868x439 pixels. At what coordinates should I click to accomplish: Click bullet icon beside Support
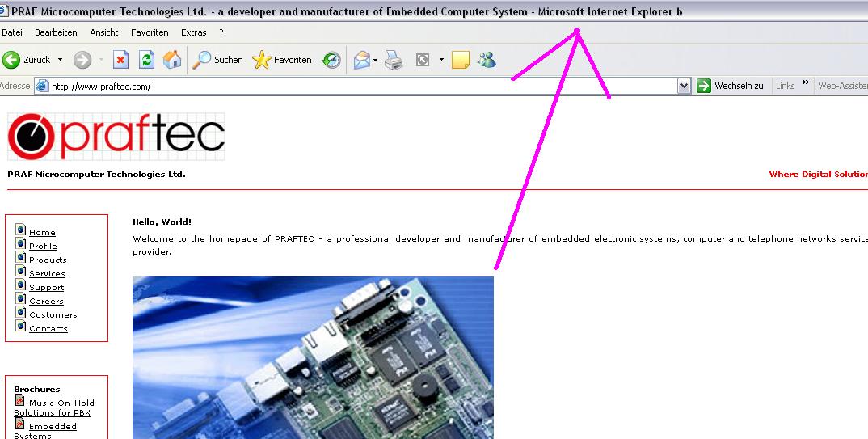click(x=21, y=285)
